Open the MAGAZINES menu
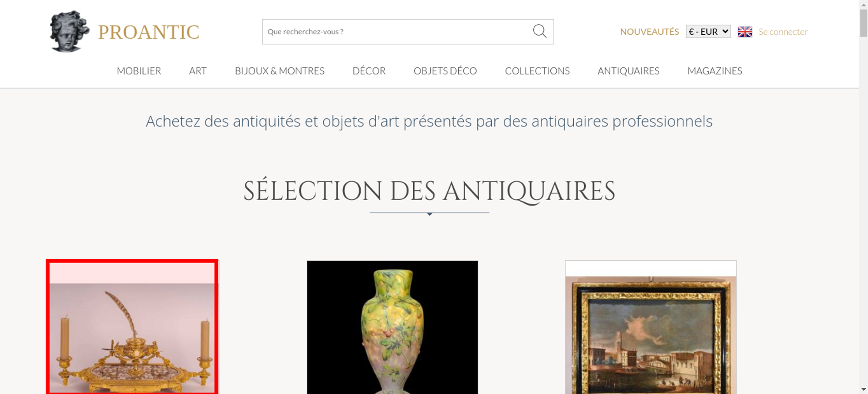This screenshot has width=868, height=394. [715, 71]
